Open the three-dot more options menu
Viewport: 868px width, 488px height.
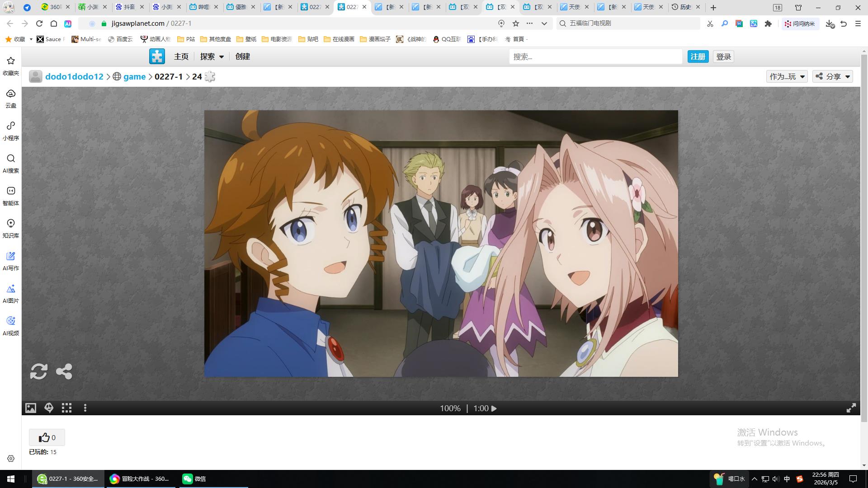click(x=85, y=408)
